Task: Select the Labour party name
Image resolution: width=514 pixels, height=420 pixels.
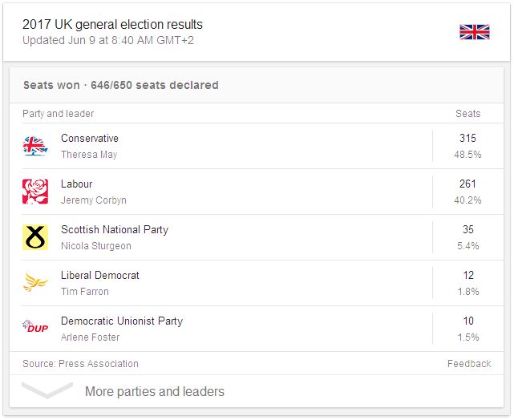Action: 77,184
